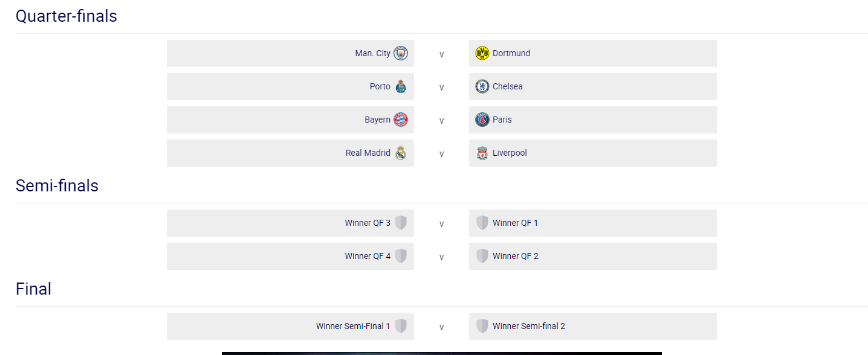The width and height of the screenshot is (868, 355).
Task: Click the Bayern Munich club crest
Action: pos(401,120)
